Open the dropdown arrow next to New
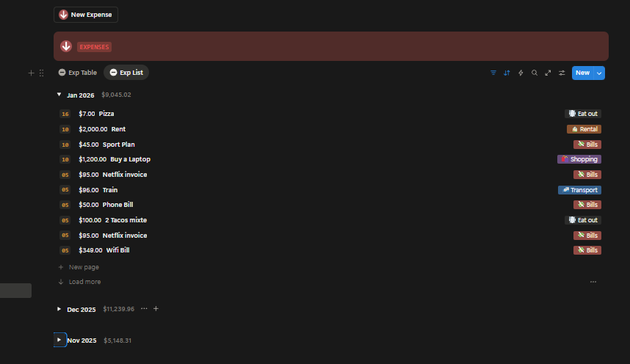This screenshot has height=364, width=630. pyautogui.click(x=599, y=73)
